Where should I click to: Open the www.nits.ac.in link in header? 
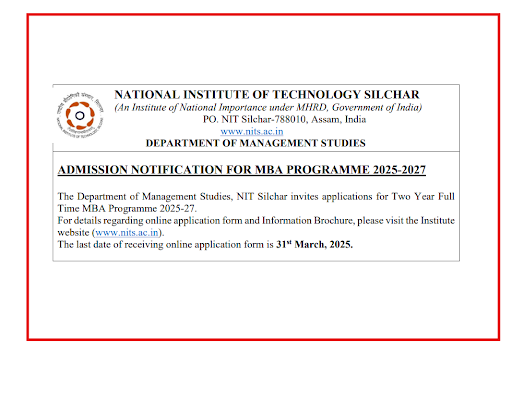point(252,131)
